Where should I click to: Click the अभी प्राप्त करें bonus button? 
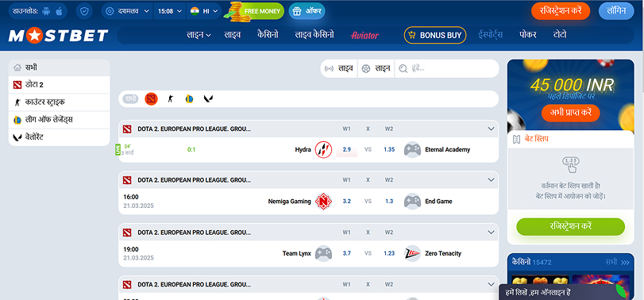click(570, 113)
